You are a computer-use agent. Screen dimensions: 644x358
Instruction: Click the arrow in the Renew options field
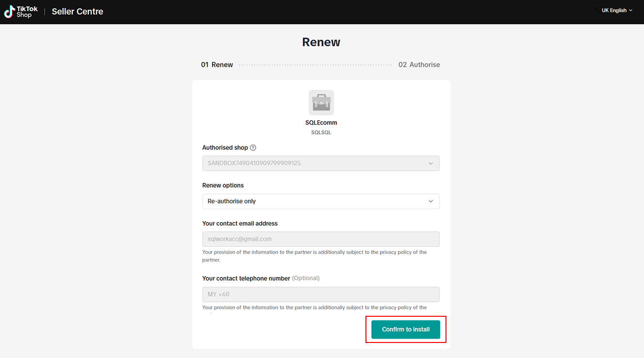click(x=430, y=201)
